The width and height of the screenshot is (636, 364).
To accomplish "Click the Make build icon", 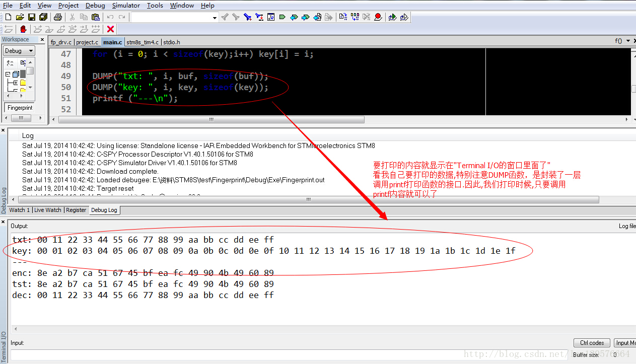I will point(355,17).
